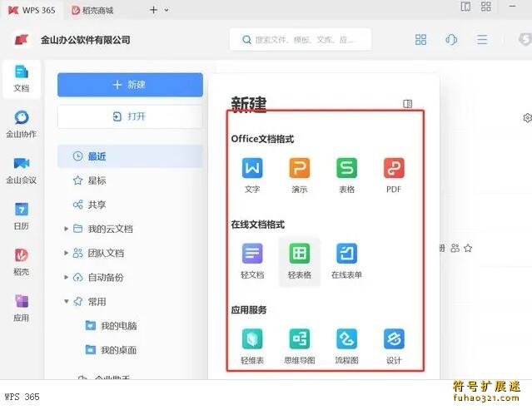Open the dropdown arrow beside new tab plus
The width and height of the screenshot is (532, 410).
click(167, 10)
